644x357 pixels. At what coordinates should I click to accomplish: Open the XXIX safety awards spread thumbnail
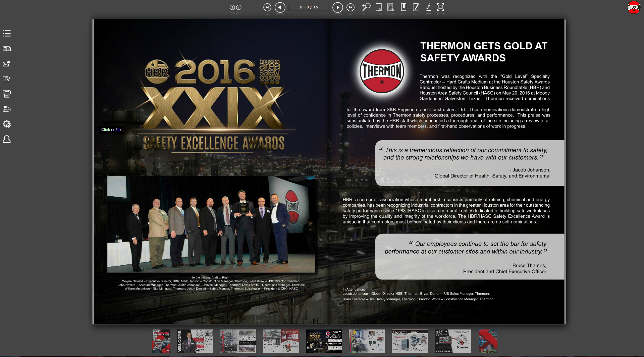324,341
